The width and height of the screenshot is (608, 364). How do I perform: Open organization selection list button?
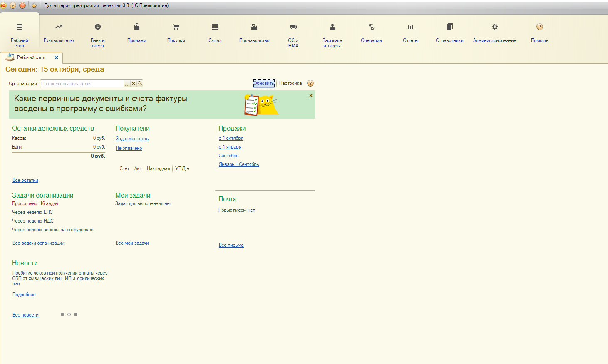click(x=127, y=84)
